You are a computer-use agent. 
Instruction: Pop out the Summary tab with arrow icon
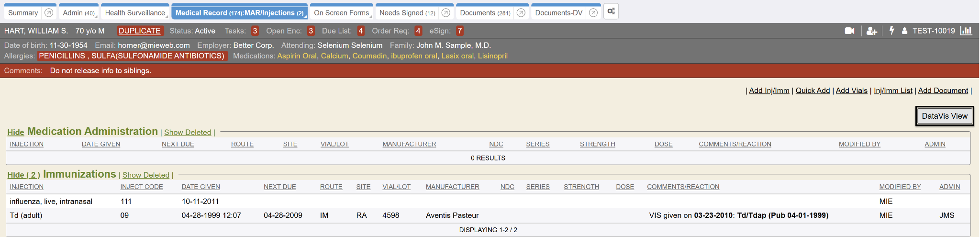point(48,13)
